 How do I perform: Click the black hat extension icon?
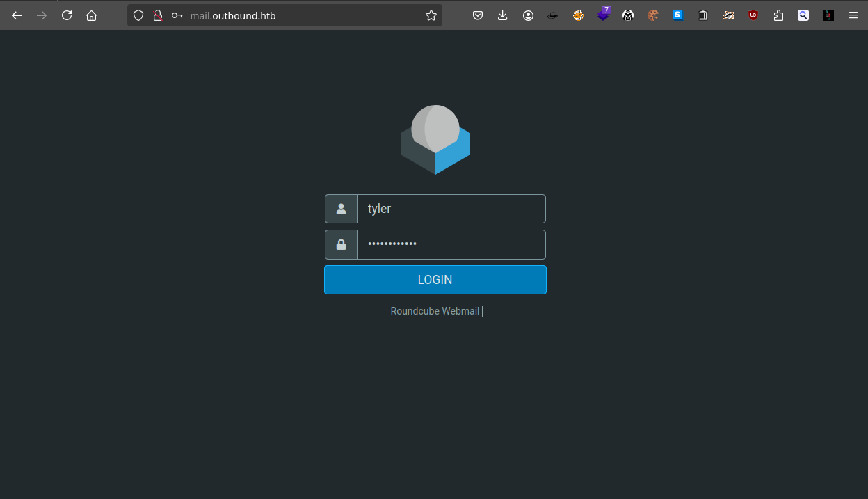[553, 15]
